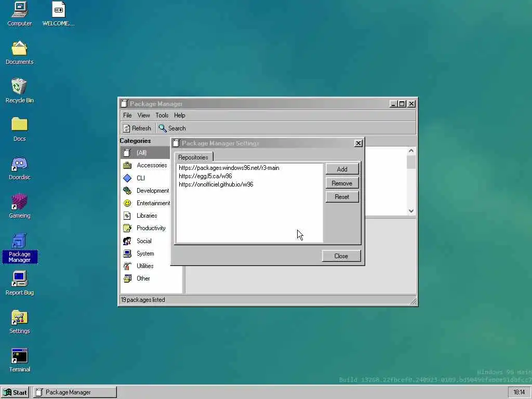
Task: Select the egg.l5.ca/w96 repository entry
Action: click(249, 176)
